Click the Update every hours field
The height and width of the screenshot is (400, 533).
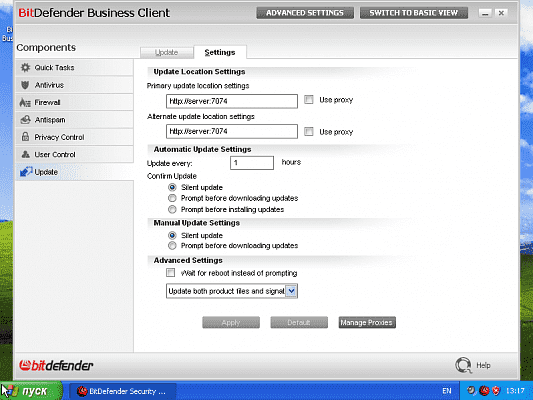[x=252, y=163]
